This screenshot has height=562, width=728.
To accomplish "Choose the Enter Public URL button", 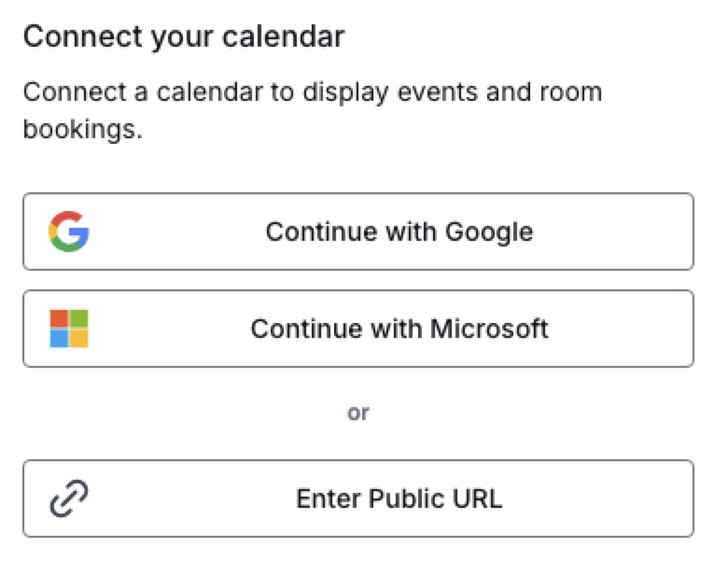I will click(x=358, y=499).
